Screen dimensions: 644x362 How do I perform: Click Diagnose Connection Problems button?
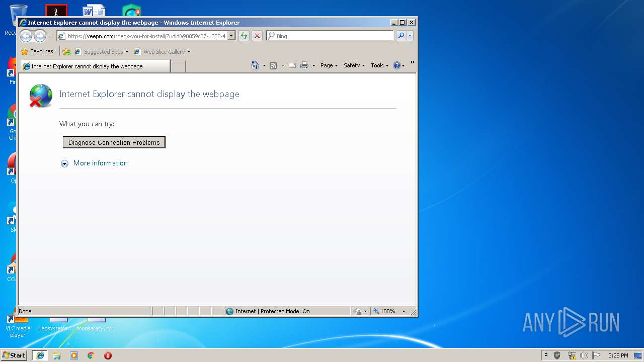(x=114, y=142)
